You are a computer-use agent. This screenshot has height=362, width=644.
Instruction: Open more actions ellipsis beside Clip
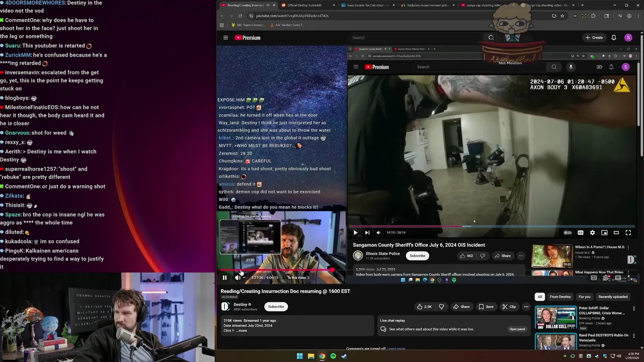point(526,307)
